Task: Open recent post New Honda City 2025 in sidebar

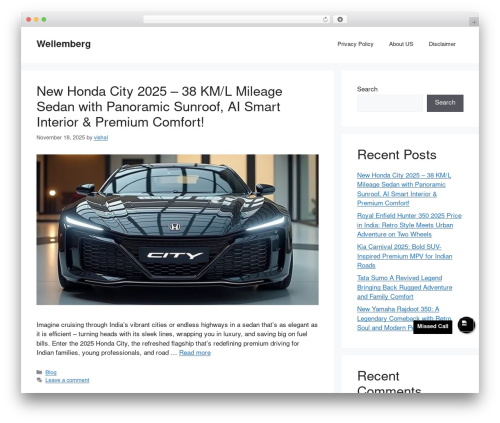Action: point(404,189)
